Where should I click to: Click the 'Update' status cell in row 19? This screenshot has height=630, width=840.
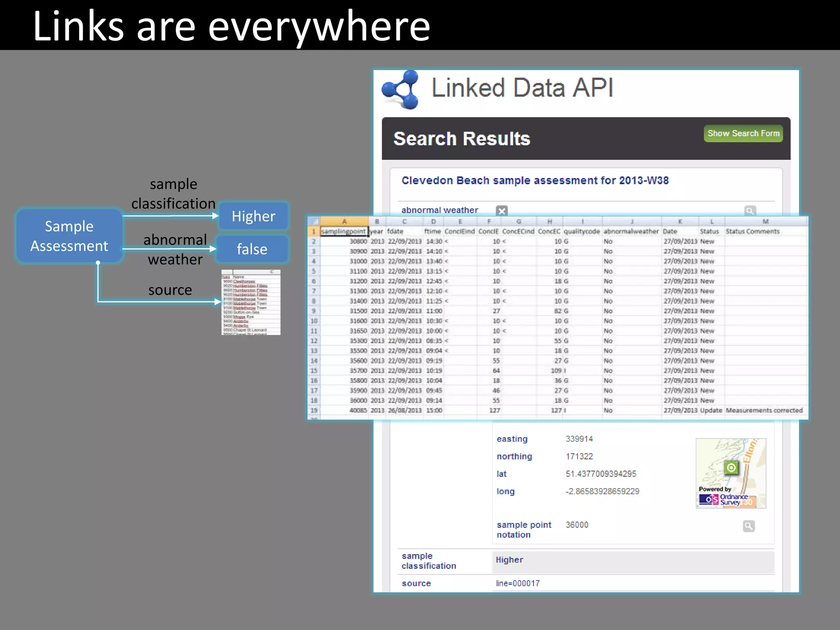711,410
